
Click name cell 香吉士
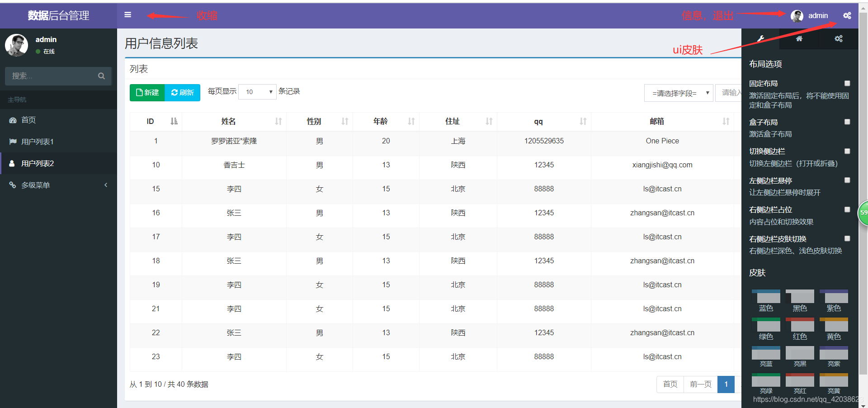pos(234,165)
